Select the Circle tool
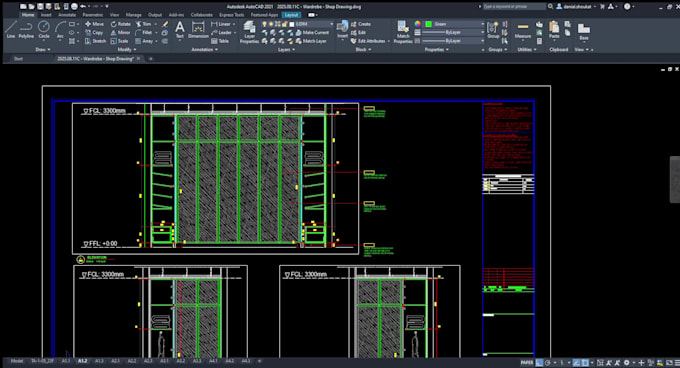Viewport: 680px width, 368px height. (43, 30)
